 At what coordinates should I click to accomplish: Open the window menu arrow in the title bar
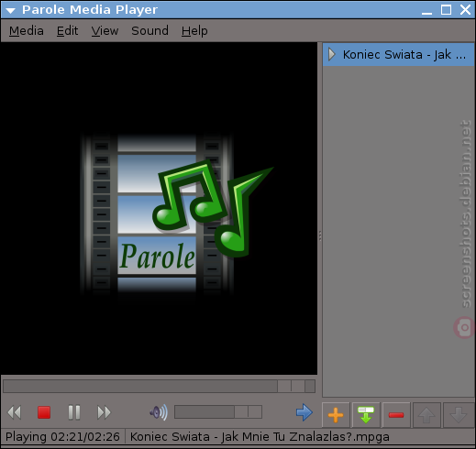[10, 11]
